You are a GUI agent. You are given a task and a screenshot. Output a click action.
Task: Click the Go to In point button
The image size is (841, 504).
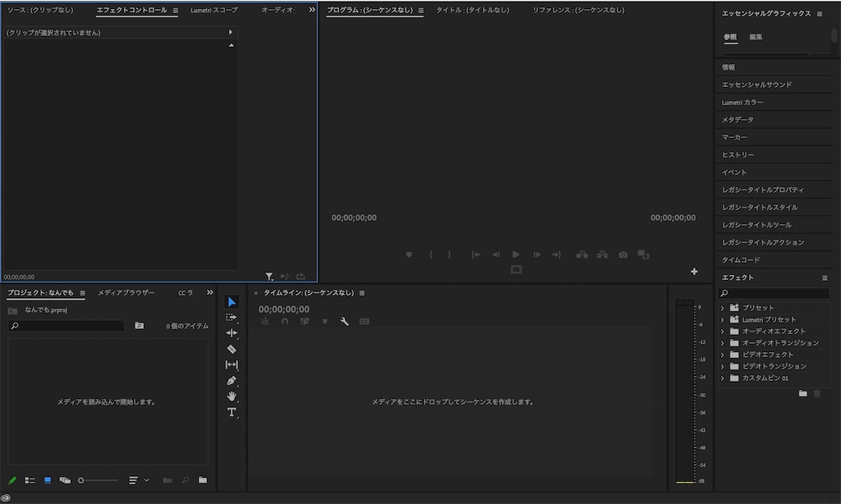point(476,254)
